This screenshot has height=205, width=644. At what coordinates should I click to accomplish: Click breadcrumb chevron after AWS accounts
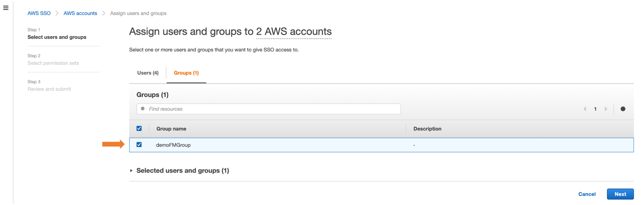coord(104,14)
